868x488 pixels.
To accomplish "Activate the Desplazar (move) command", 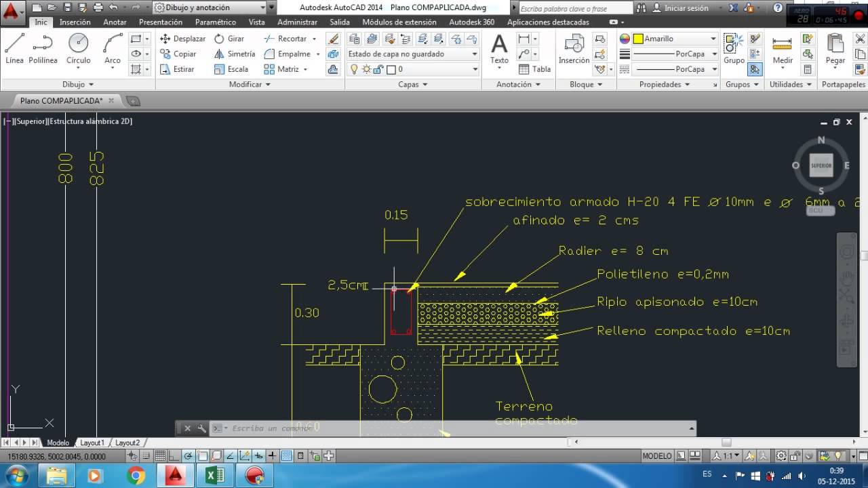I will coord(182,39).
